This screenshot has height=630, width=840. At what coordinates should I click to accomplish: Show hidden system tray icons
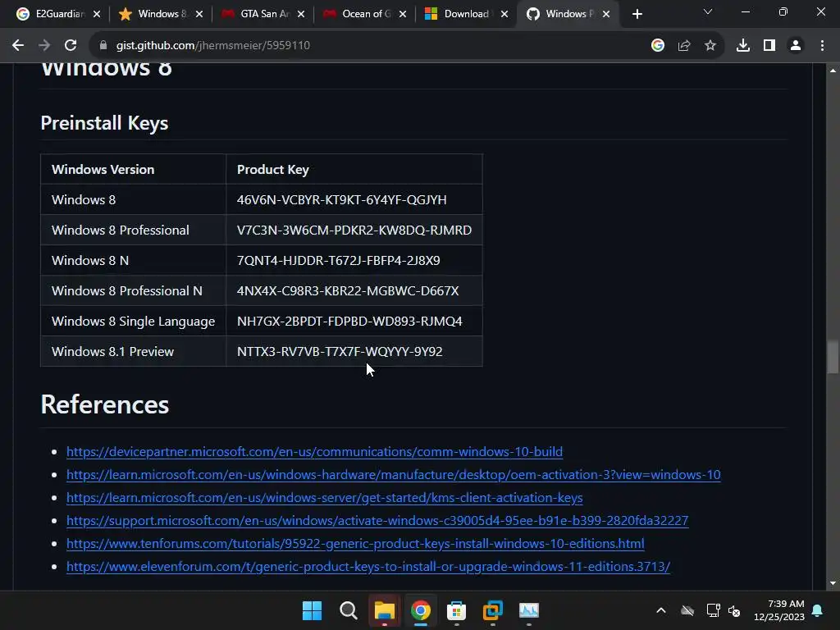point(661,610)
